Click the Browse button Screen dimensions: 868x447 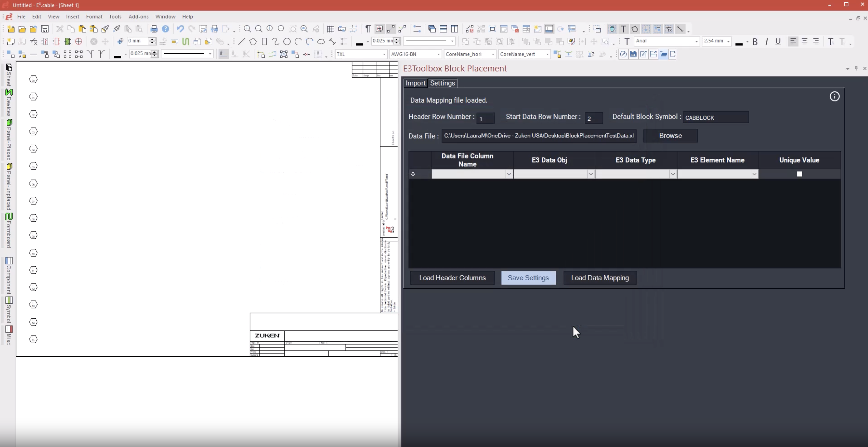(x=670, y=136)
